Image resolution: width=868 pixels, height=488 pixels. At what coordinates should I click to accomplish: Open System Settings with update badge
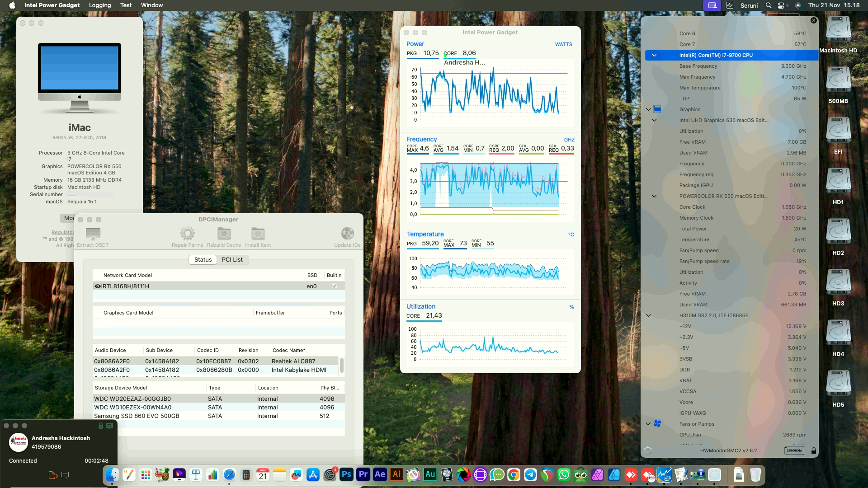click(330, 474)
